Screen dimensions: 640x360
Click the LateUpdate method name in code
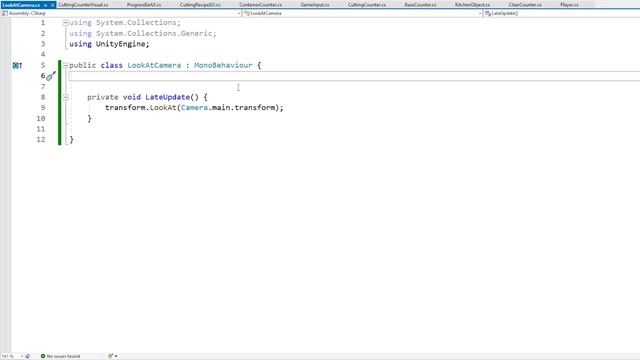tap(167, 97)
